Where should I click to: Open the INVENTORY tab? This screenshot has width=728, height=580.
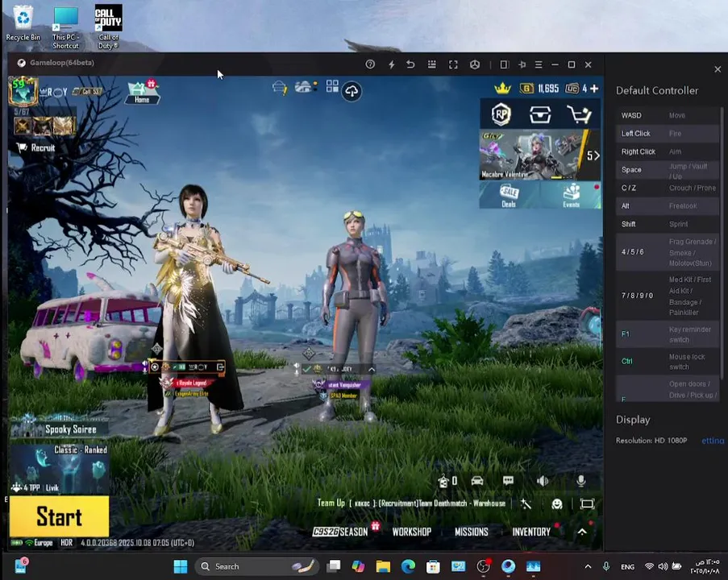(531, 532)
